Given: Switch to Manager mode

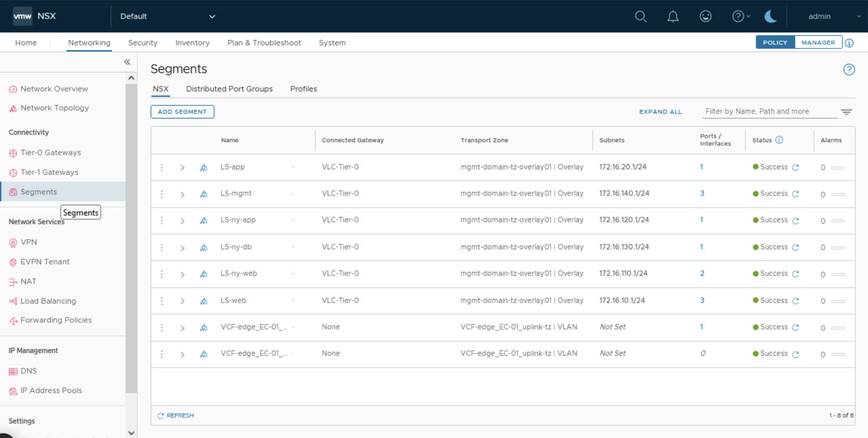Looking at the screenshot, I should click(x=818, y=43).
